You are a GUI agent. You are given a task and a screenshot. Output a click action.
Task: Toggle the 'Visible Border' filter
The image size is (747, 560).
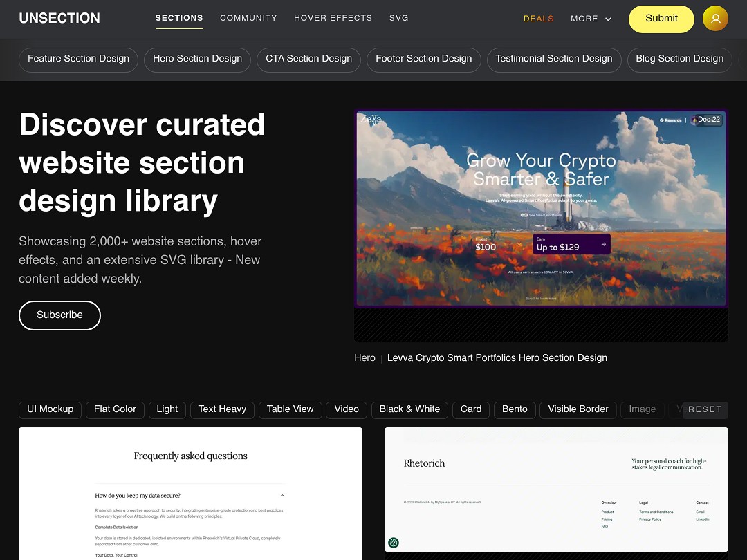coord(578,409)
